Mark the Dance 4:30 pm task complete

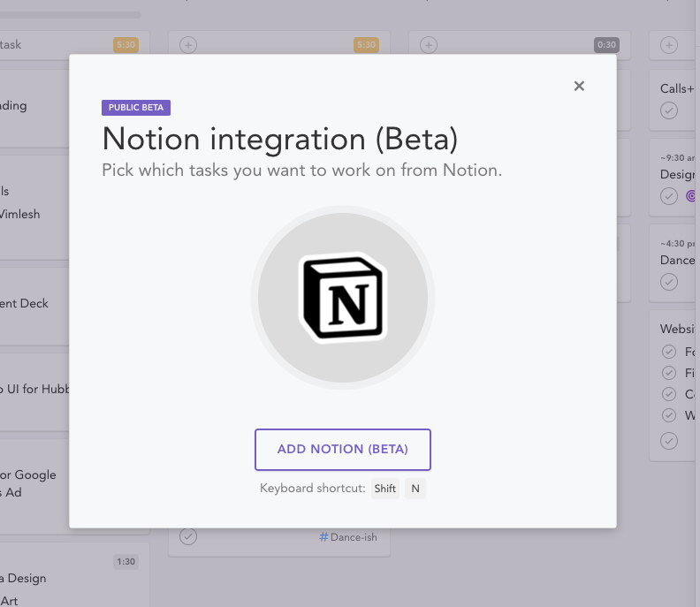pyautogui.click(x=669, y=282)
